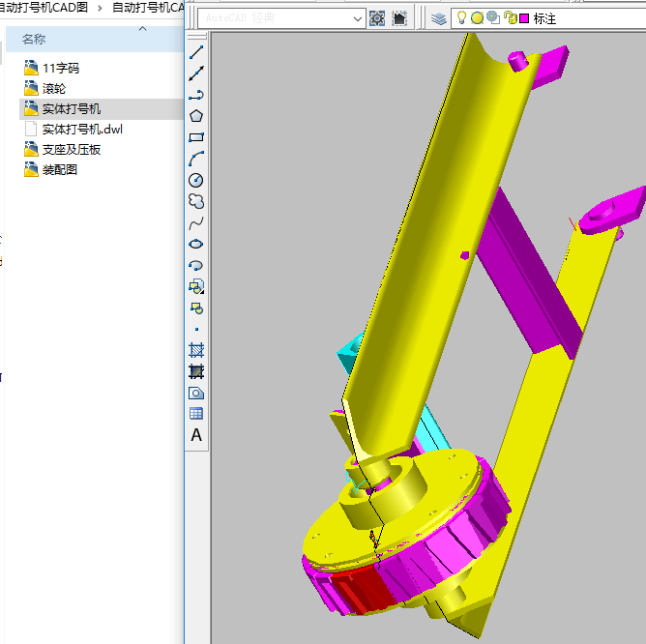The image size is (646, 644).
Task: Pick the Rectangle tool
Action: pos(196,137)
